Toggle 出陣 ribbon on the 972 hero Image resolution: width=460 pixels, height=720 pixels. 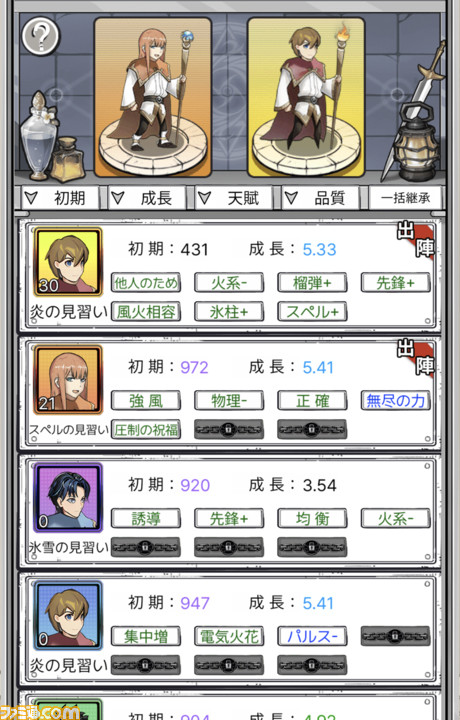point(415,357)
